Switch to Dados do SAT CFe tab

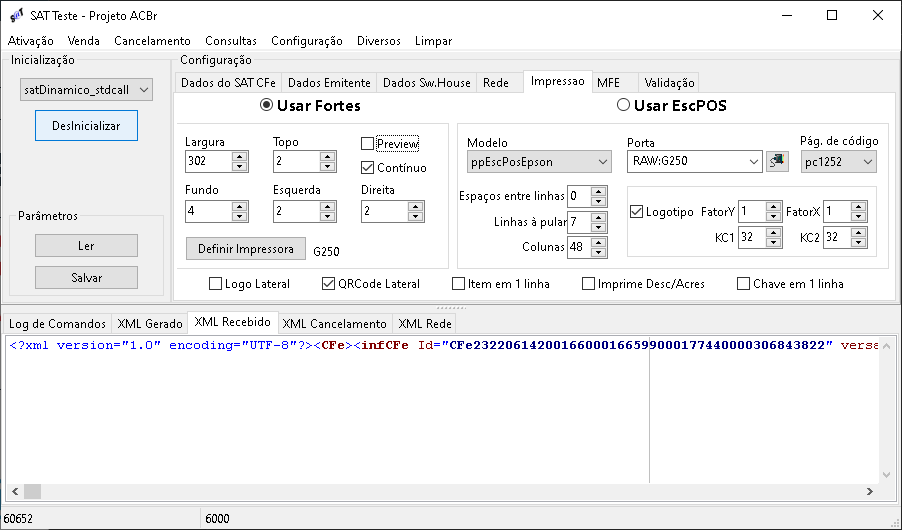click(x=228, y=83)
